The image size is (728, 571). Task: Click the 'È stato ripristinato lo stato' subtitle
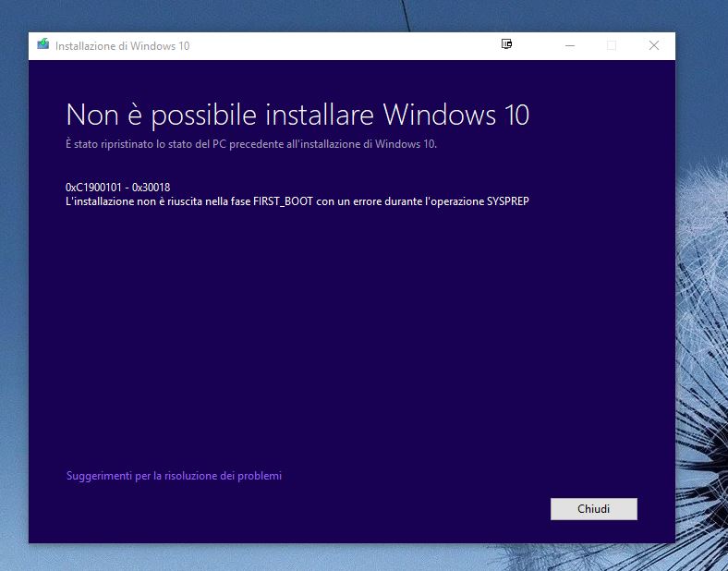pos(251,144)
